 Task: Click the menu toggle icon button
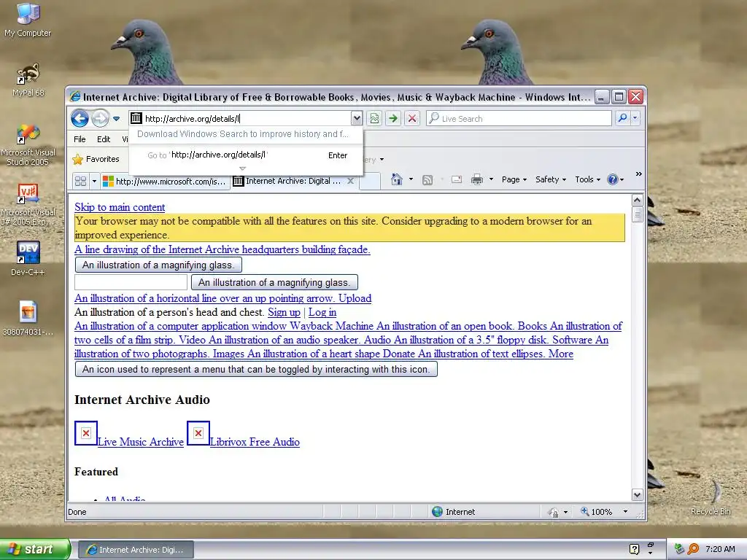click(x=256, y=369)
